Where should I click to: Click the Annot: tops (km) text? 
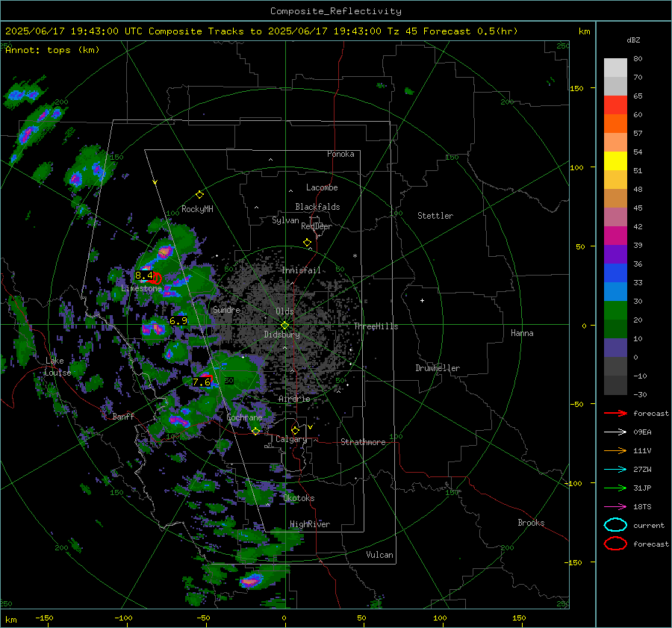pos(52,50)
